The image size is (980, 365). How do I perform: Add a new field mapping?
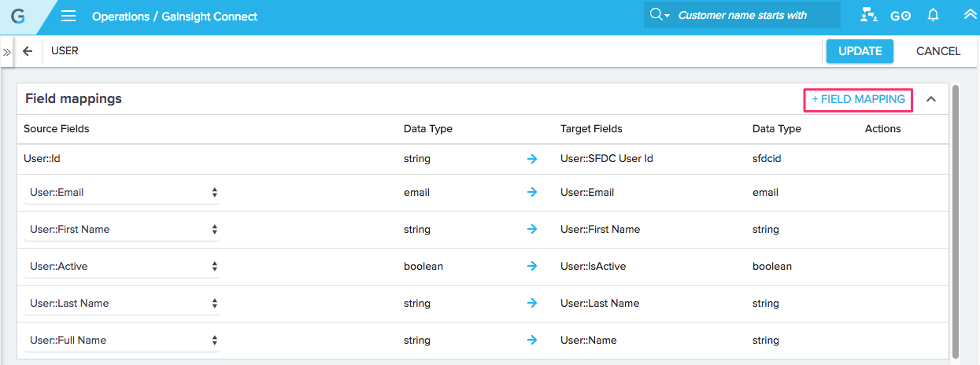coord(858,100)
